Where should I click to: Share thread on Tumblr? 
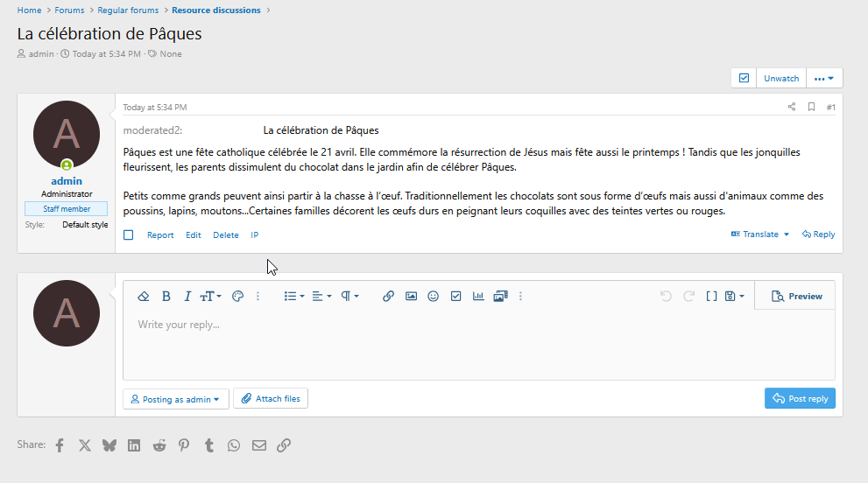coord(209,445)
